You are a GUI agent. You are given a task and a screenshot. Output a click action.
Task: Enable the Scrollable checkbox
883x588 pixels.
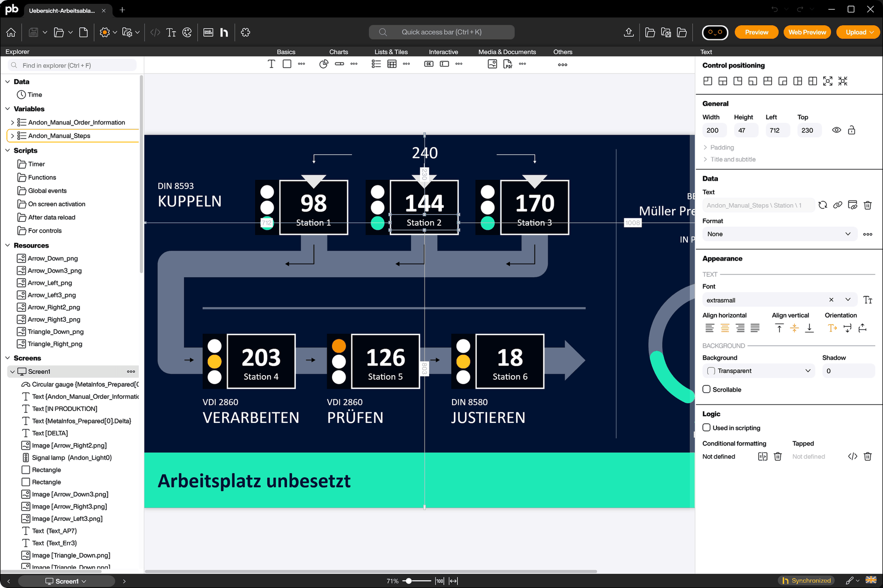707,389
